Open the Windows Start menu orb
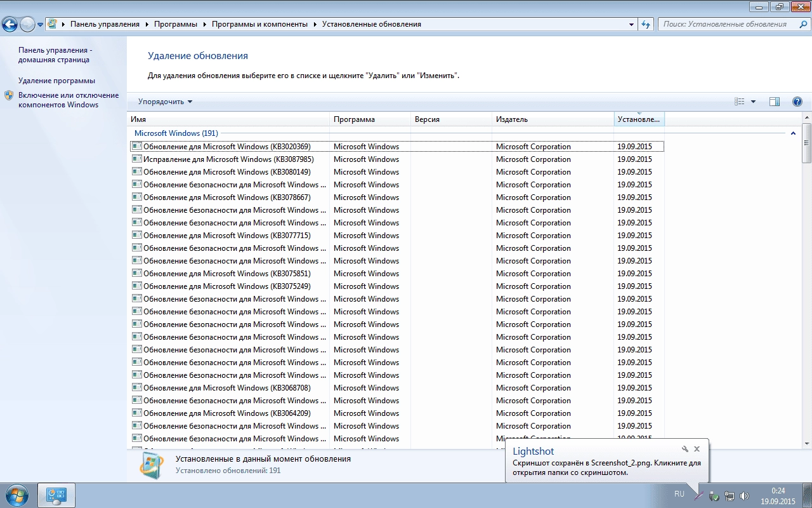 [17, 495]
